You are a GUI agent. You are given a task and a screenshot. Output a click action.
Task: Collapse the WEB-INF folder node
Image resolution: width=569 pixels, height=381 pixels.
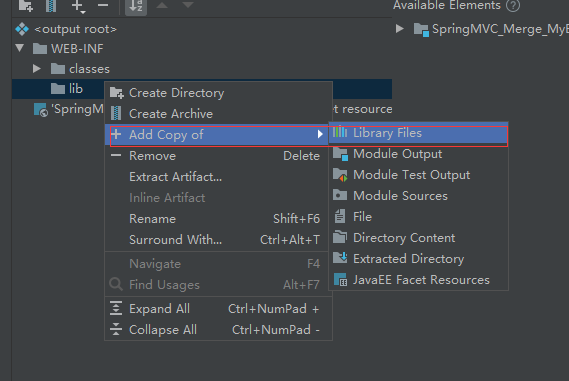pos(20,48)
